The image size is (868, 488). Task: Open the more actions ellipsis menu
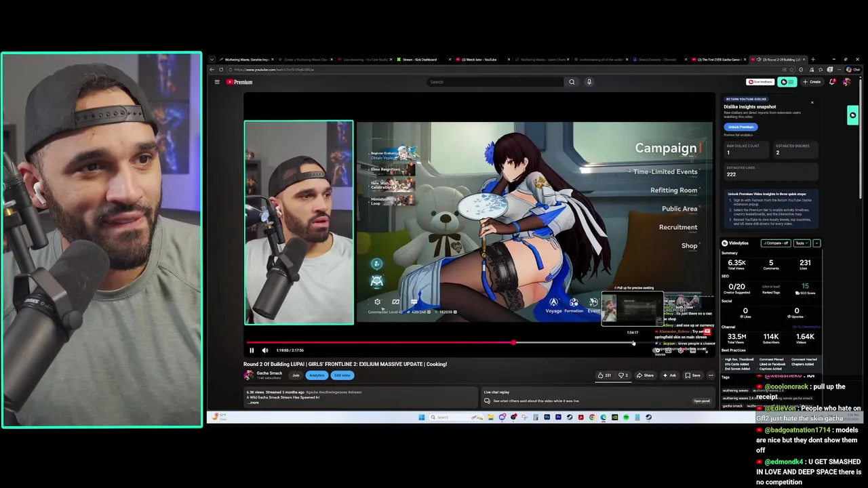click(711, 375)
